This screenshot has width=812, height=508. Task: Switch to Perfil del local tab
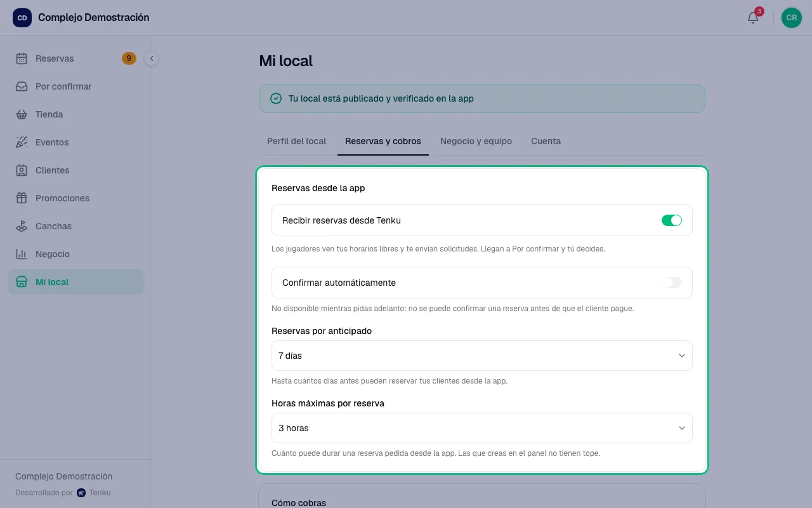(x=297, y=141)
